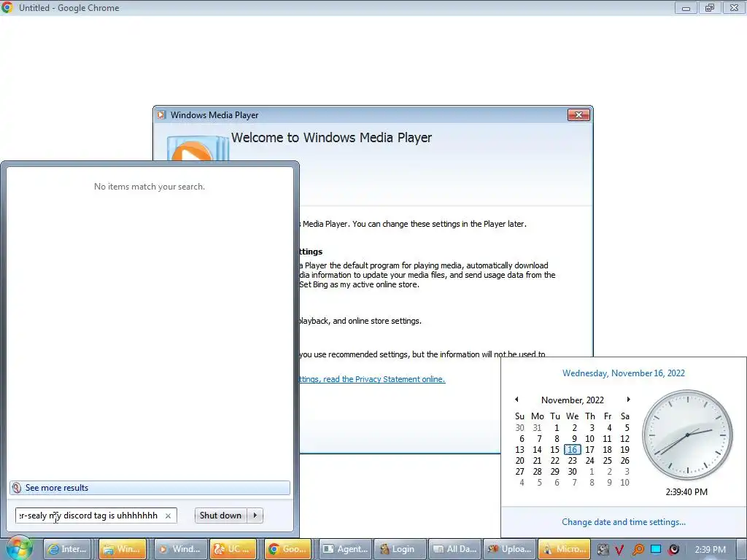Click the taskbar clock showing 2:39 PM

[x=710, y=550]
